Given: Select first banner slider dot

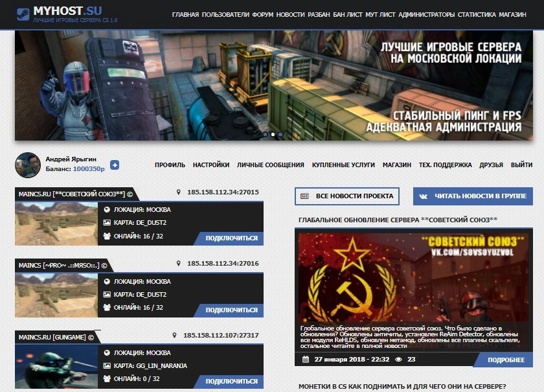Looking at the screenshot, I should tap(266, 134).
